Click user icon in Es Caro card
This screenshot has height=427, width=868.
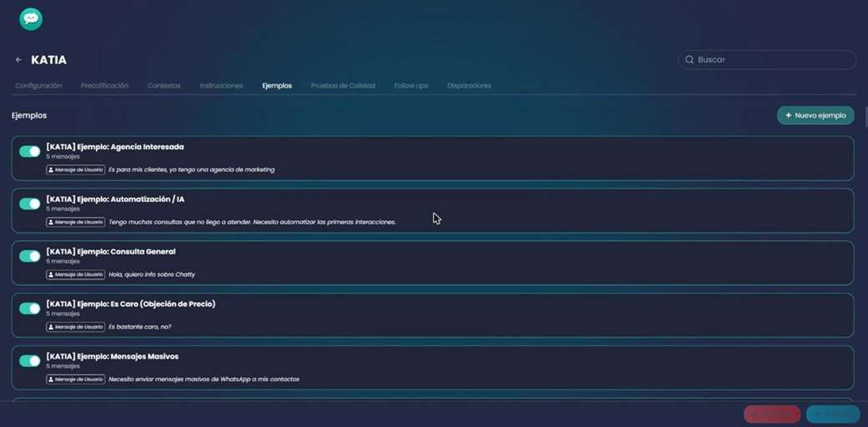pyautogui.click(x=51, y=327)
